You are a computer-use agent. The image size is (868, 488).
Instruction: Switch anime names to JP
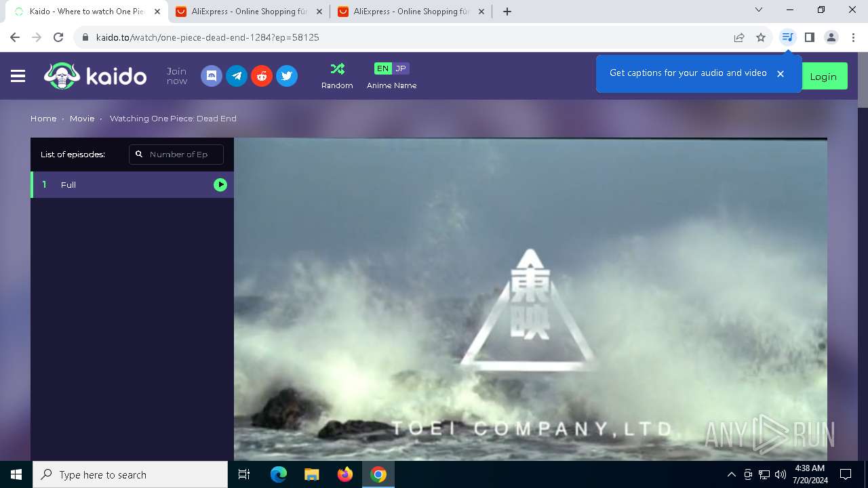coord(401,68)
